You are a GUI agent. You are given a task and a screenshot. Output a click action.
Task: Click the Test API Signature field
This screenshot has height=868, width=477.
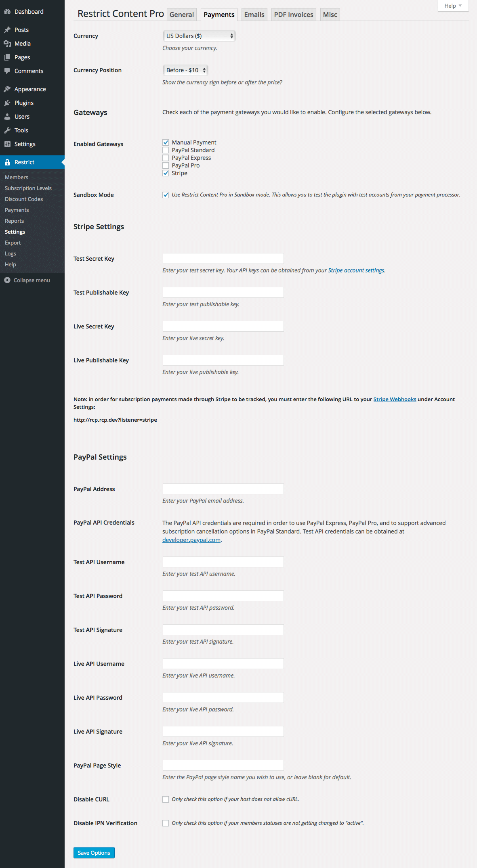click(223, 630)
